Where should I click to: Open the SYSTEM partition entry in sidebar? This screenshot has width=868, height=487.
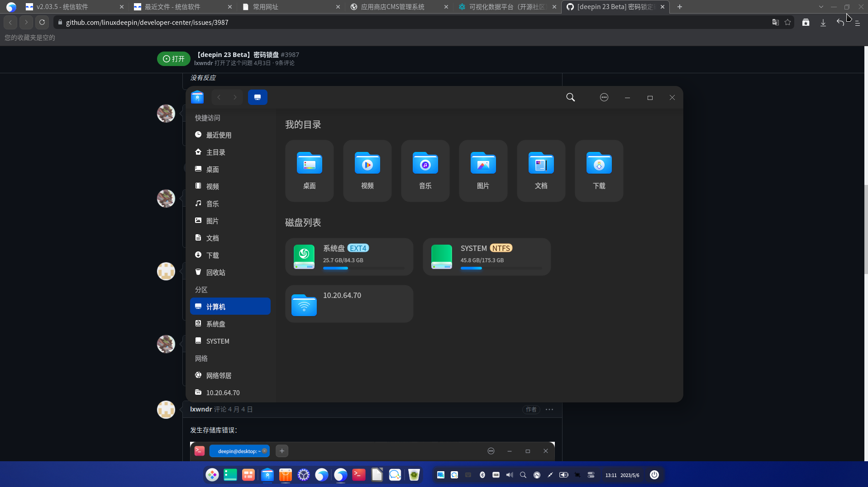tap(218, 341)
